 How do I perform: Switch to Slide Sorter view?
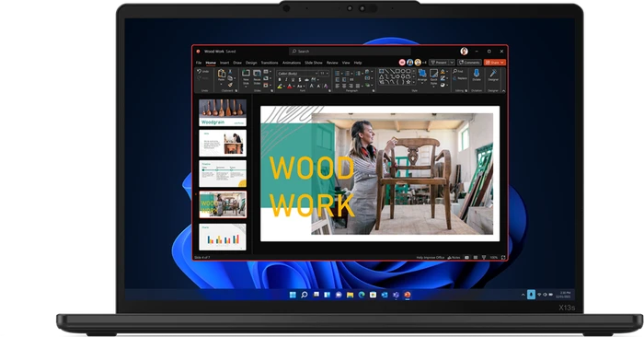tap(476, 258)
